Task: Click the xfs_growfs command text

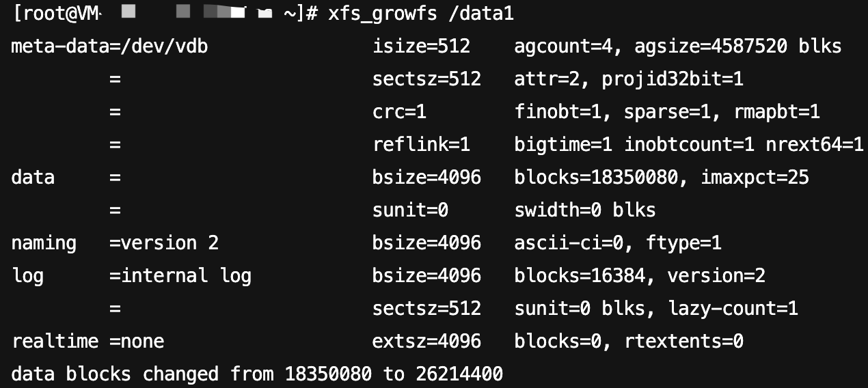Action: point(382,14)
